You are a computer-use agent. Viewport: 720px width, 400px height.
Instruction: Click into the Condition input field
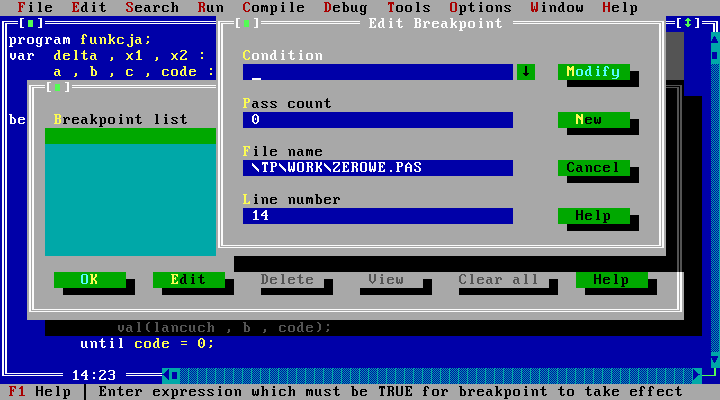377,72
